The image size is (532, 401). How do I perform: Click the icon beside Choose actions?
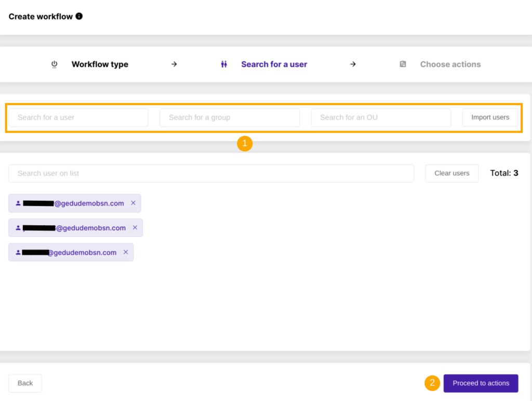coord(403,64)
